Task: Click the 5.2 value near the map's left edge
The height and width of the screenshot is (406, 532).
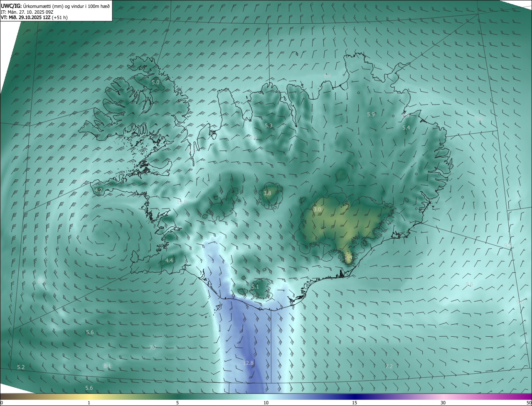Action: click(21, 367)
